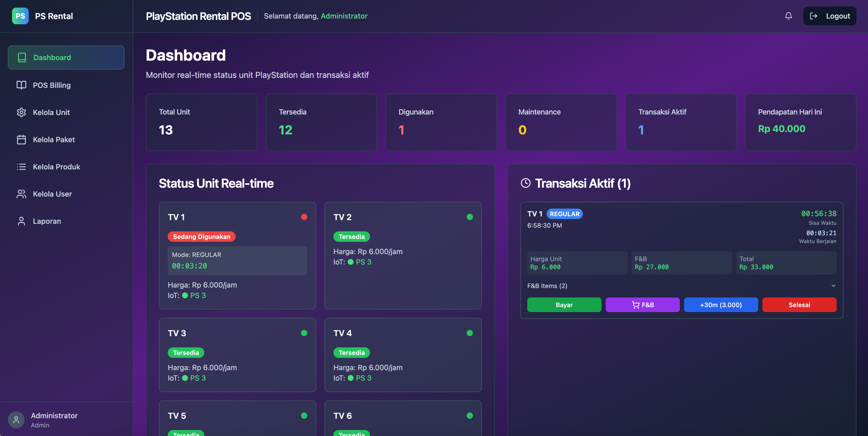Click the Tersedia badge on TV 3
This screenshot has height=436, width=868.
[186, 353]
